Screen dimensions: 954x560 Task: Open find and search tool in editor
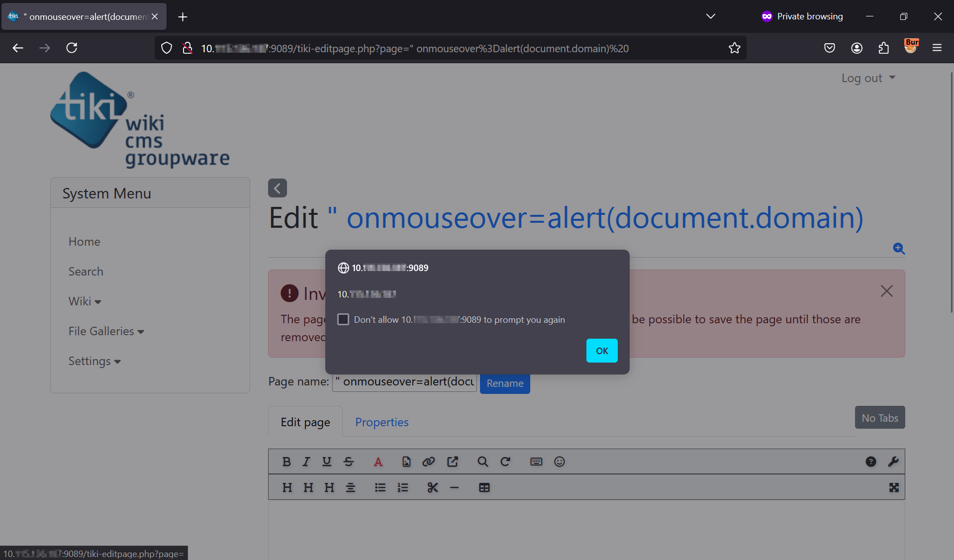click(x=482, y=462)
